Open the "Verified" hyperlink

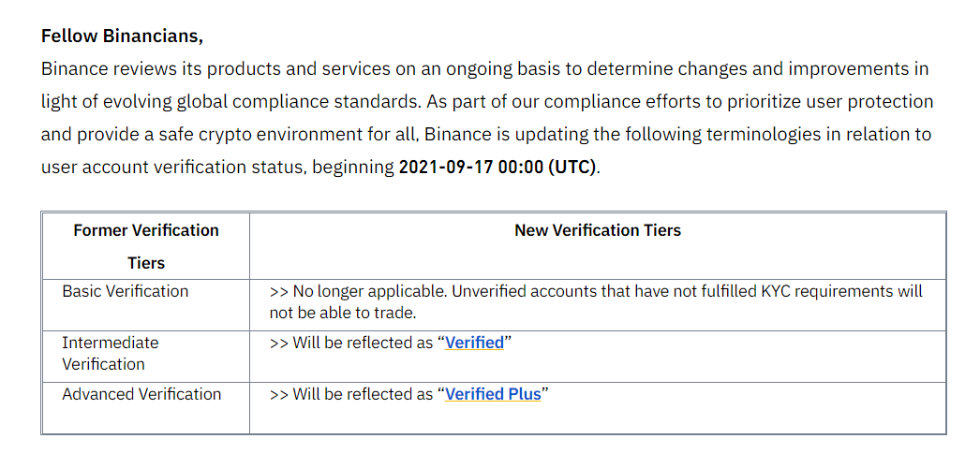point(474,343)
